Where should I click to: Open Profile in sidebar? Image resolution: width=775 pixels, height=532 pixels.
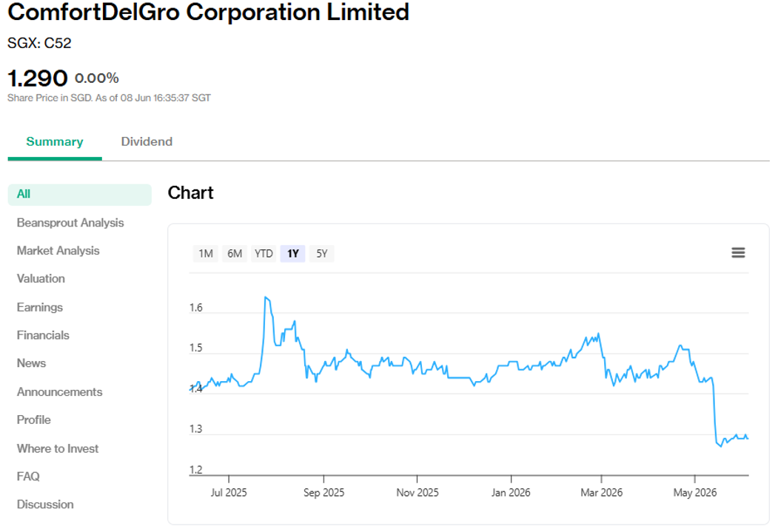[x=33, y=420]
